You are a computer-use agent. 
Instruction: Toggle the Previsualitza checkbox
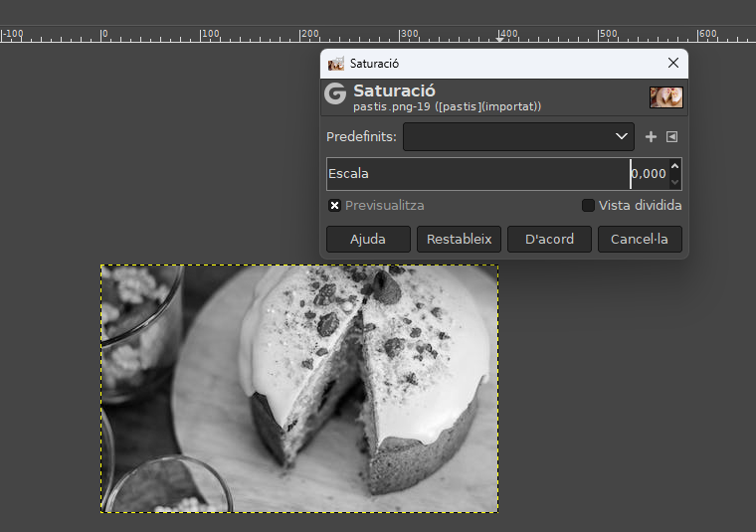click(x=334, y=206)
